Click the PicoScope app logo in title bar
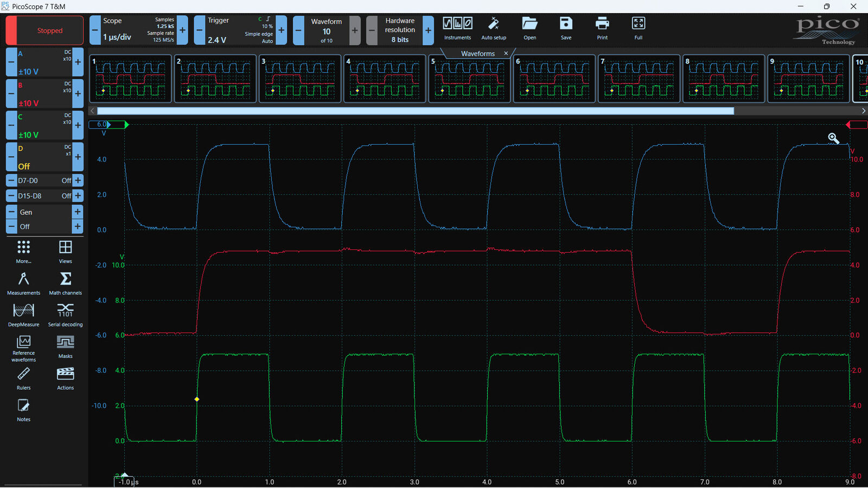This screenshot has width=868, height=488. click(5, 7)
